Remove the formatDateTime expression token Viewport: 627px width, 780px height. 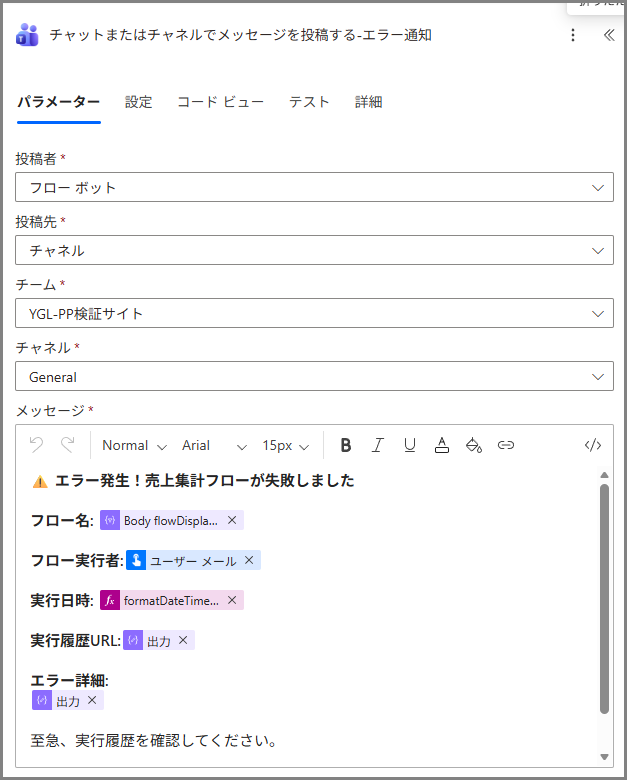(x=232, y=600)
